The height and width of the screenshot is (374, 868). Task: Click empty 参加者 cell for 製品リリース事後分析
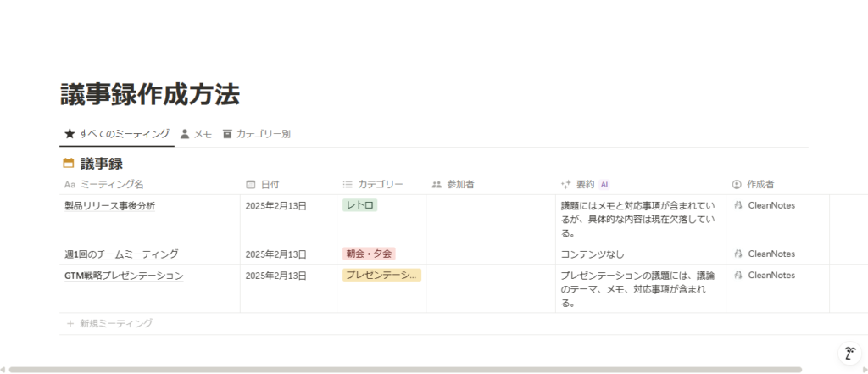click(491, 219)
